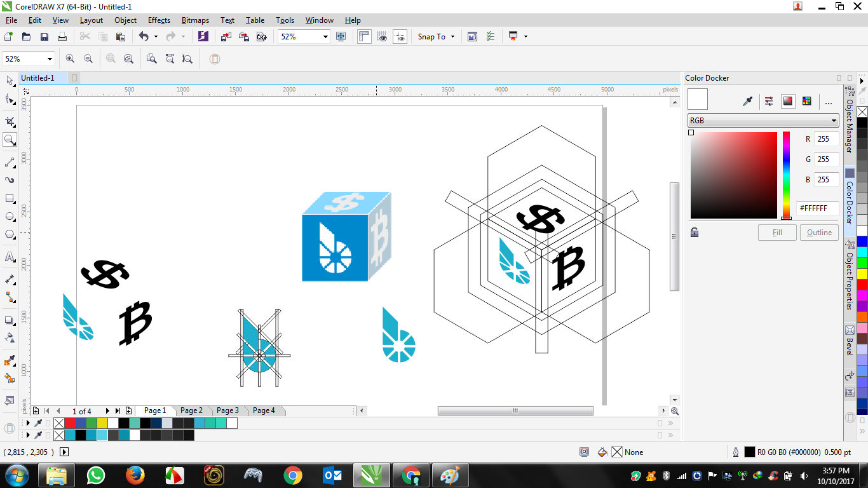Viewport: 868px width, 488px height.
Task: Select the Interactive Fill tool
Action: (x=10, y=379)
